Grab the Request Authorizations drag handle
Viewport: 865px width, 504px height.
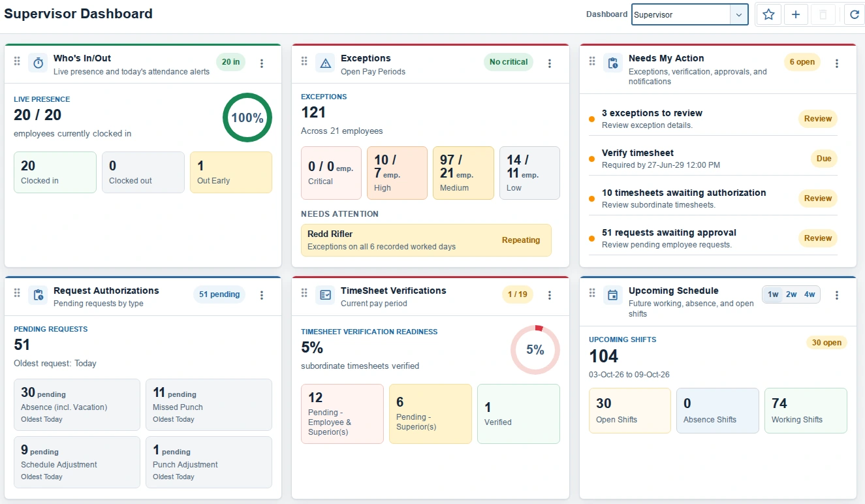tap(17, 293)
